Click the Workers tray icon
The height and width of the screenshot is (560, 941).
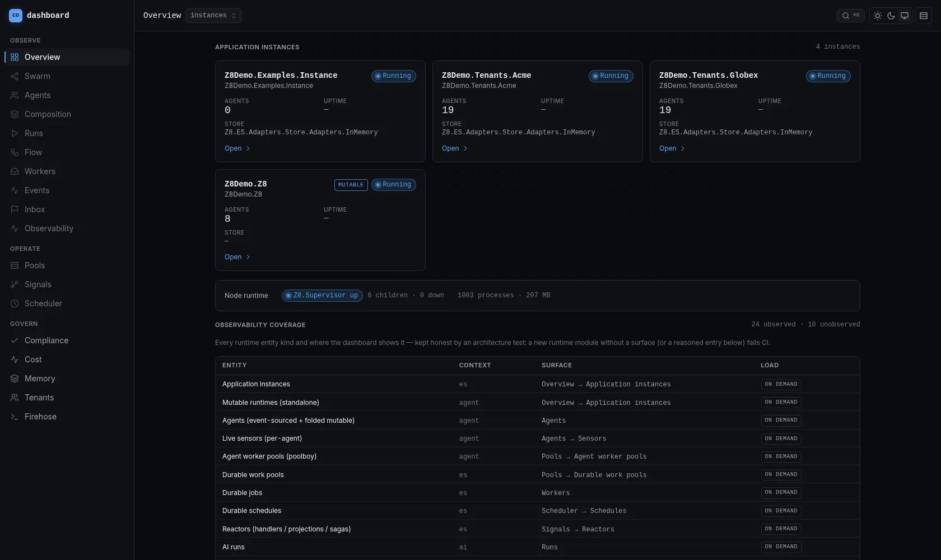click(15, 171)
